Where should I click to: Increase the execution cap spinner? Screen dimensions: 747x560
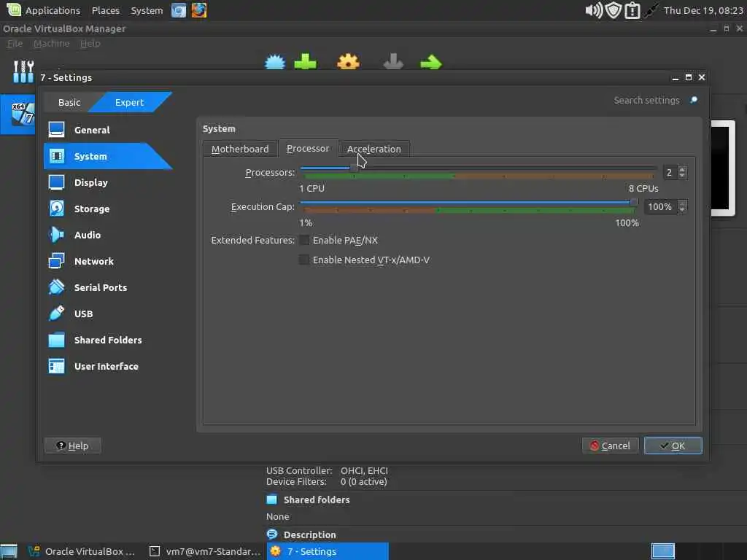pyautogui.click(x=682, y=203)
